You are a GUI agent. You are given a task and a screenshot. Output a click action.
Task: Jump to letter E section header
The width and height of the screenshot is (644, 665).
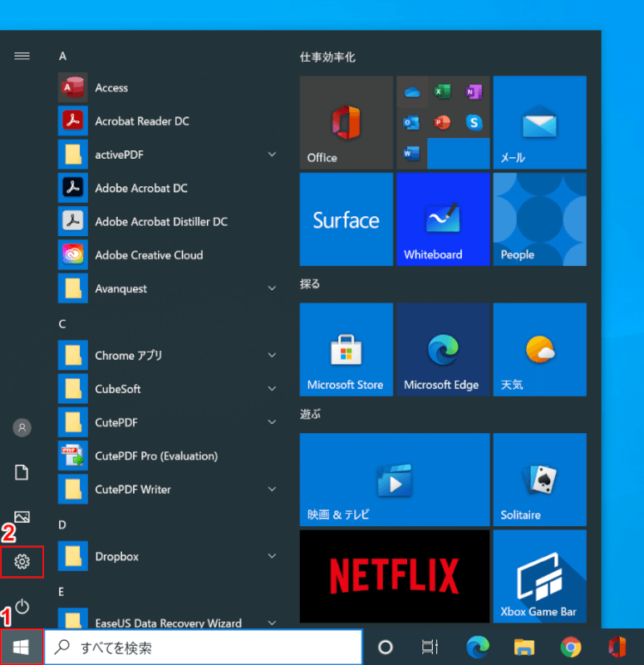coord(61,592)
